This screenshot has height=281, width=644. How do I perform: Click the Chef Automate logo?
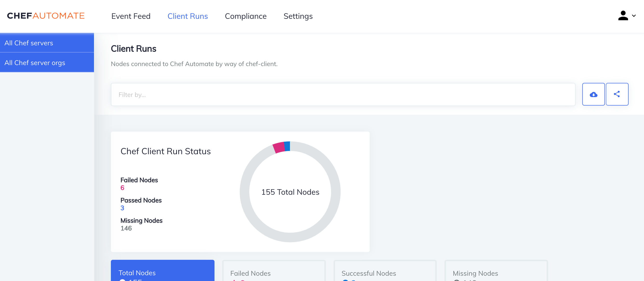[46, 16]
